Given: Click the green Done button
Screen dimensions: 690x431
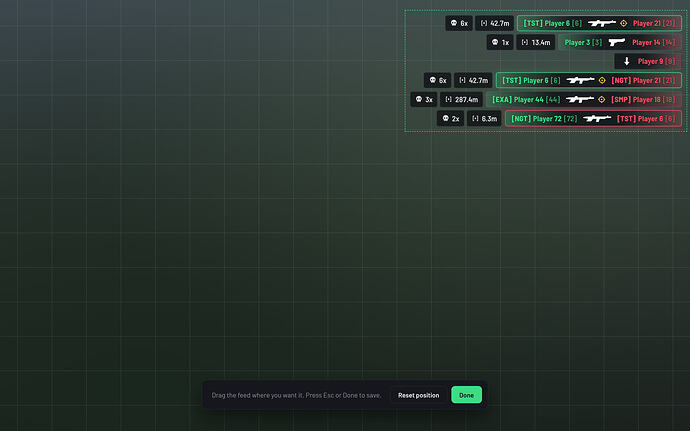Looking at the screenshot, I should 466,395.
